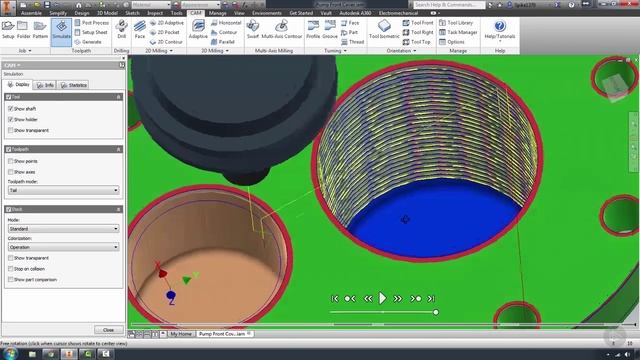Collapse the Stock section

(x=119, y=209)
